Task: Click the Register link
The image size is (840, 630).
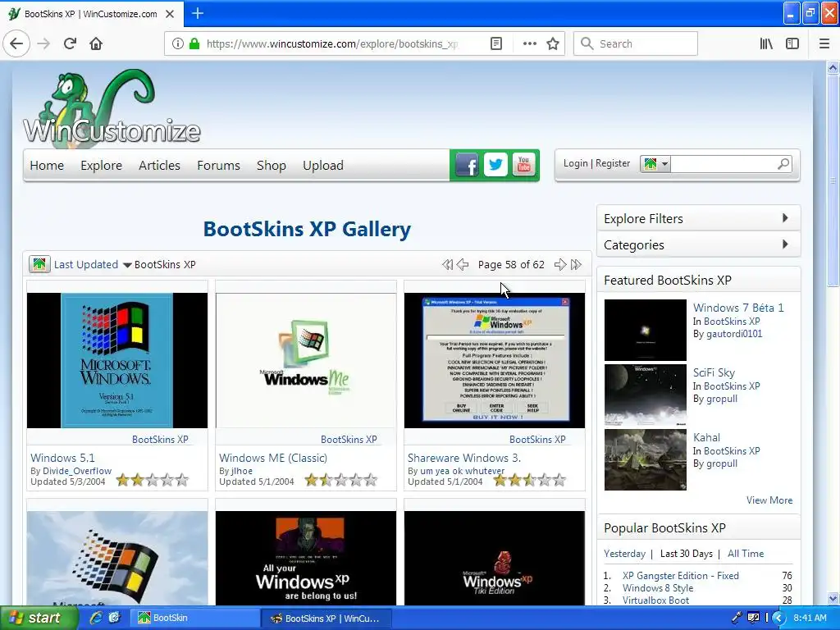Action: [612, 163]
